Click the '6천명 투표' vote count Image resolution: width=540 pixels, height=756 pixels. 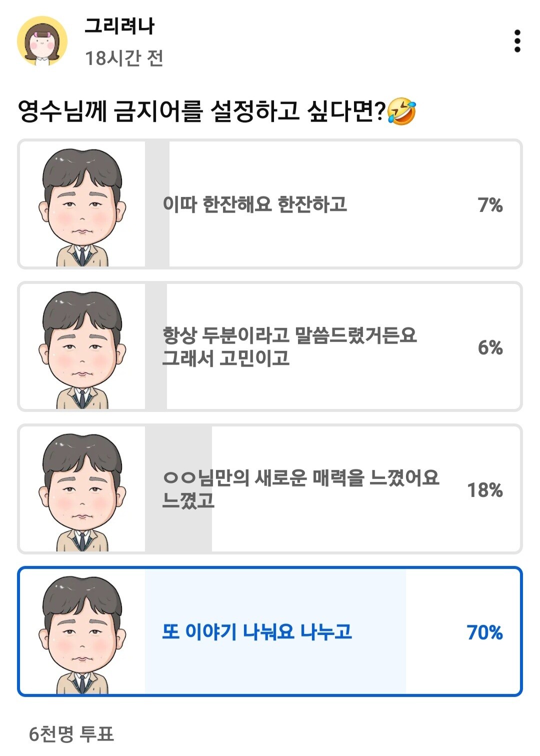point(71,734)
